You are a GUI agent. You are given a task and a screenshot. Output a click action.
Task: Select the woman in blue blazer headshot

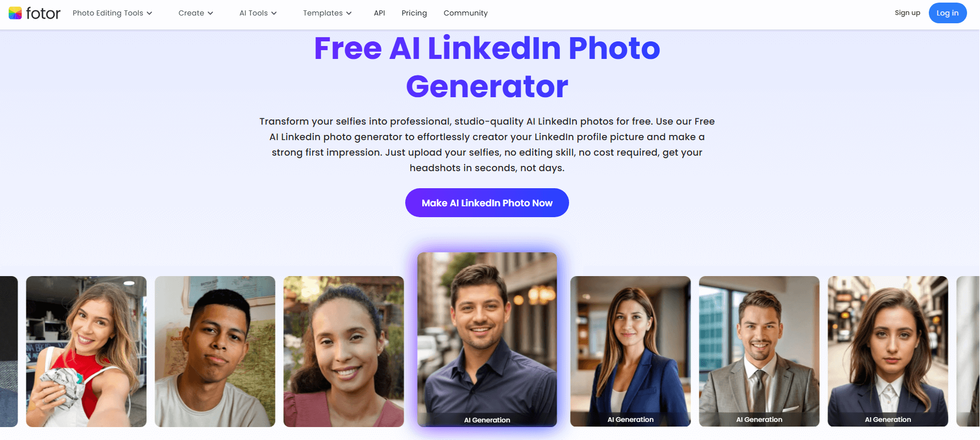point(631,352)
